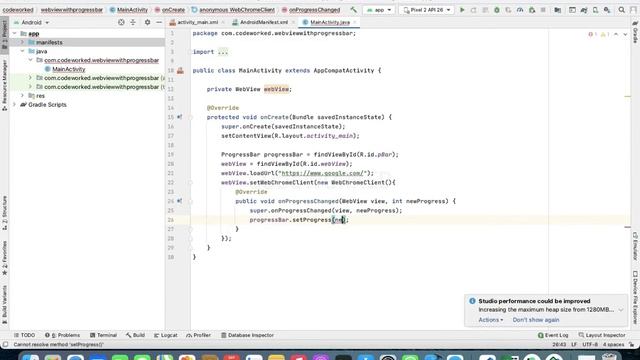640x360 pixels.
Task: Open the Problems tool window tab
Action: [x=62, y=335]
